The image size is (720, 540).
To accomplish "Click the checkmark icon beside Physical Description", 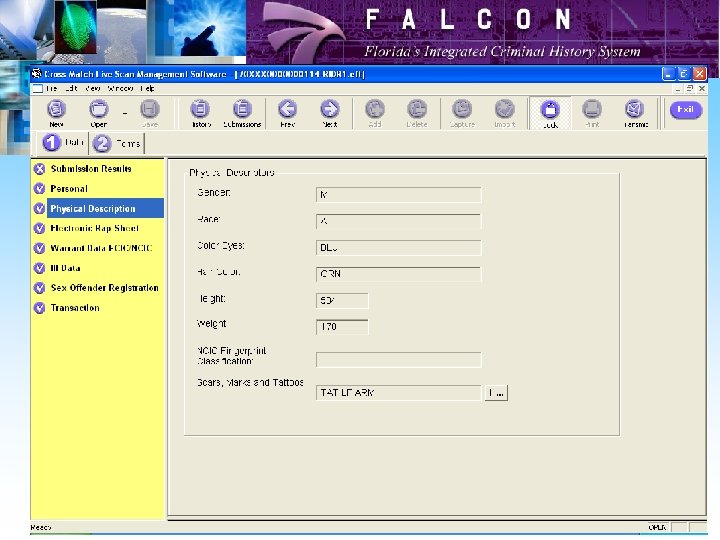I will tap(39, 208).
